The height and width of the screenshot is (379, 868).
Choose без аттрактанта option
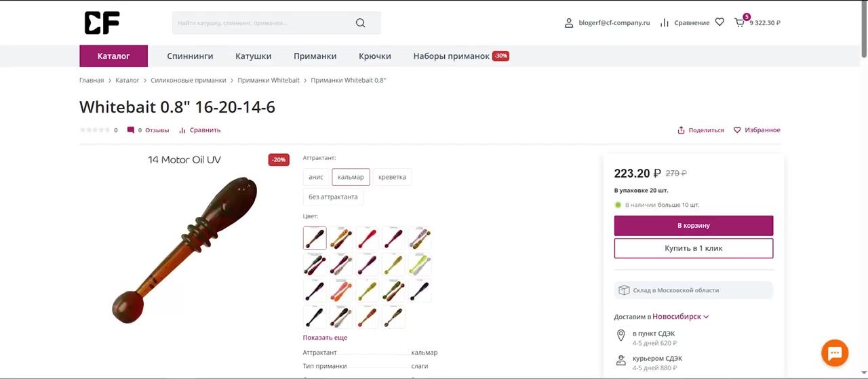point(333,197)
